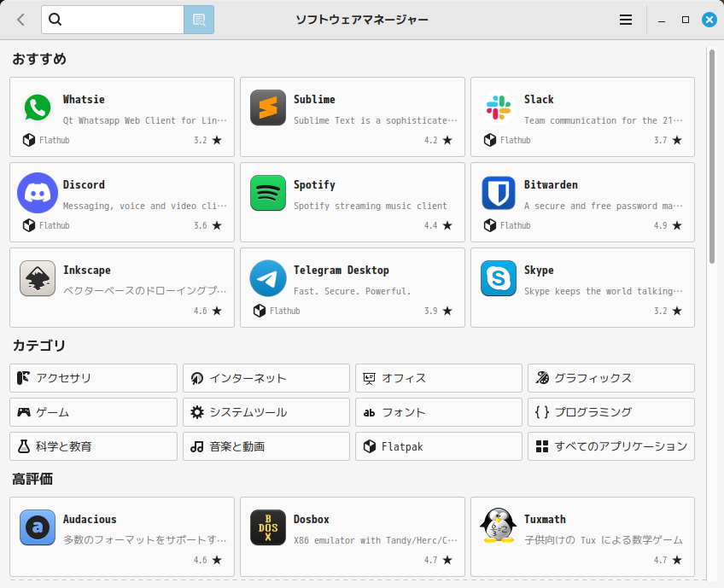
Task: Open the hamburger menu
Action: (x=626, y=20)
